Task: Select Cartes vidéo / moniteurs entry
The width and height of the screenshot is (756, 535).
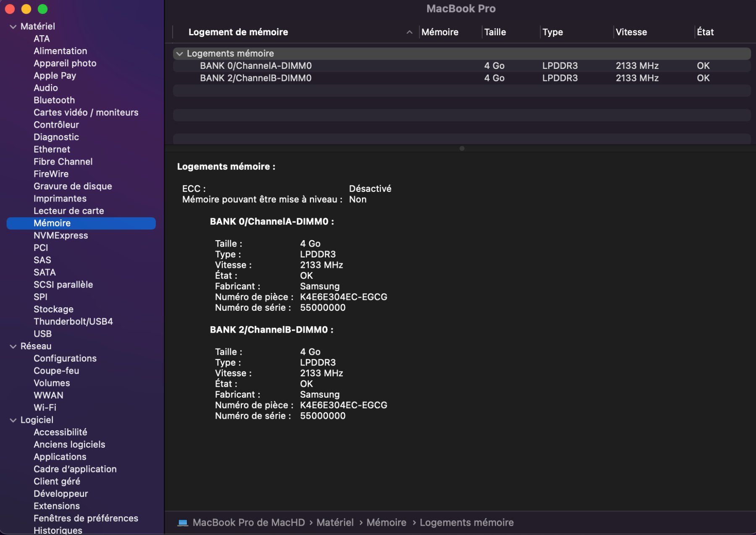Action: (86, 113)
